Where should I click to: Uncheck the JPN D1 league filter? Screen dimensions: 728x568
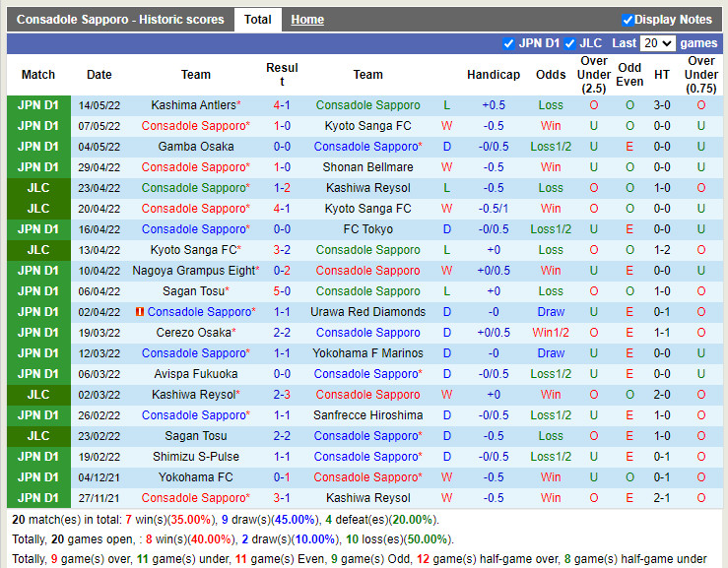[508, 43]
